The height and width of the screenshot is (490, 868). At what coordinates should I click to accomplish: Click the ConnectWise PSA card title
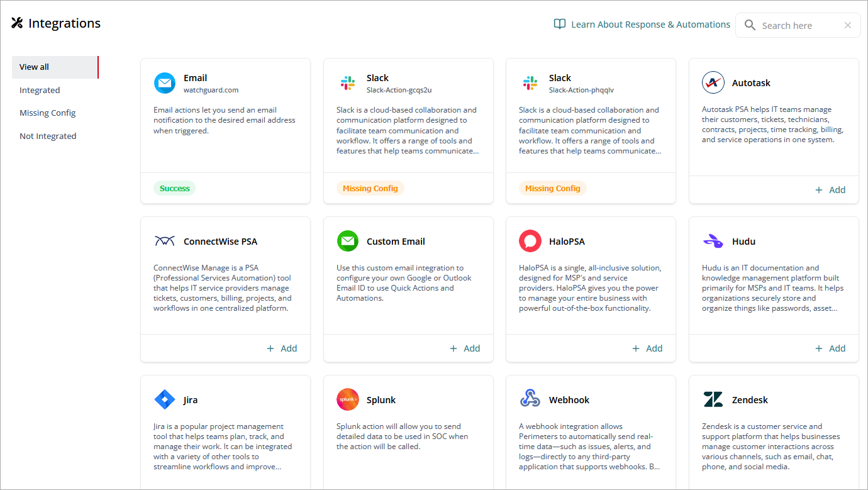click(x=220, y=242)
